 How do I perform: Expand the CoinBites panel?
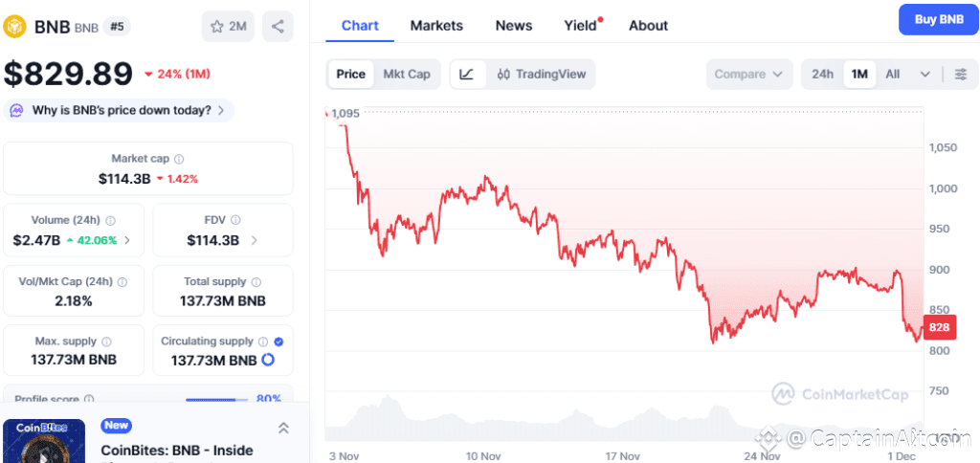(x=283, y=428)
